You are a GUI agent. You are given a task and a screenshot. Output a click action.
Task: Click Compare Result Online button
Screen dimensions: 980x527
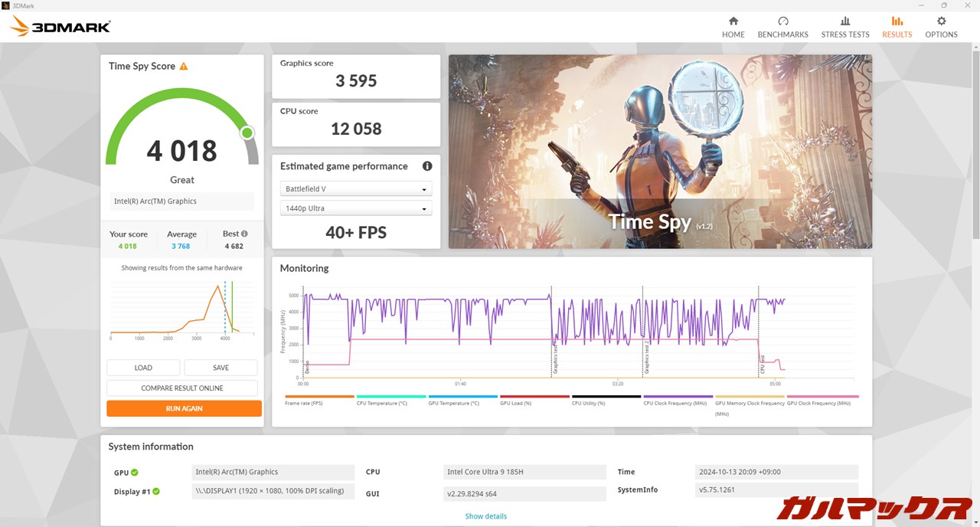click(x=182, y=388)
